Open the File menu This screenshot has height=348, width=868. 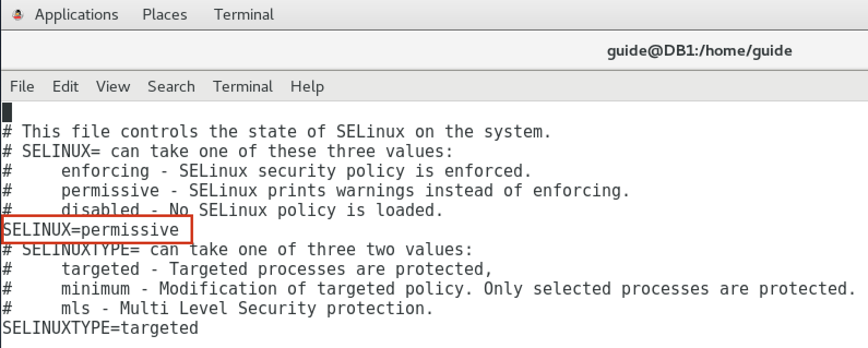click(x=22, y=86)
